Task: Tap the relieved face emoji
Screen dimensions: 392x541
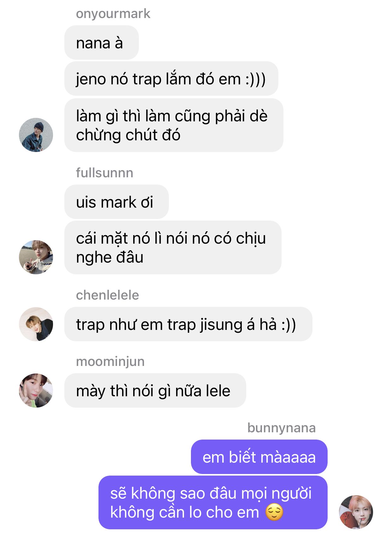Action: [x=274, y=512]
